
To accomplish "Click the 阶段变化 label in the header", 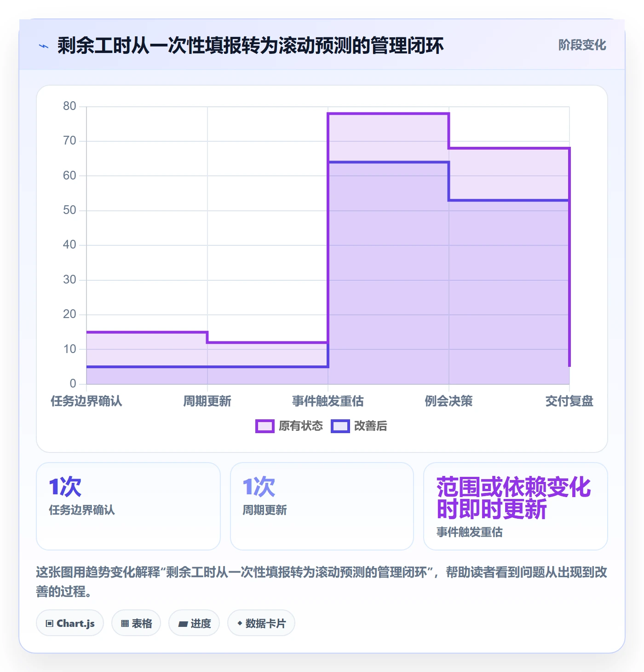I will click(582, 45).
